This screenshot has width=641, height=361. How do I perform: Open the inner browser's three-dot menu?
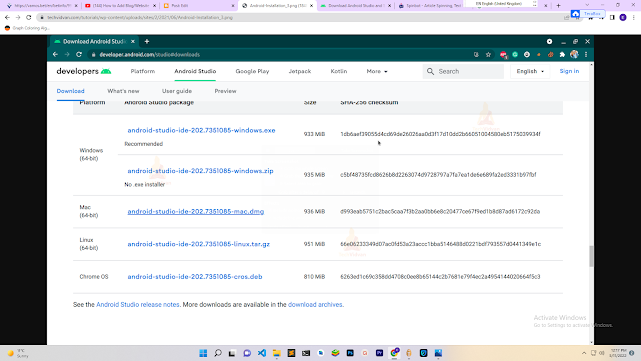pyautogui.click(x=586, y=54)
